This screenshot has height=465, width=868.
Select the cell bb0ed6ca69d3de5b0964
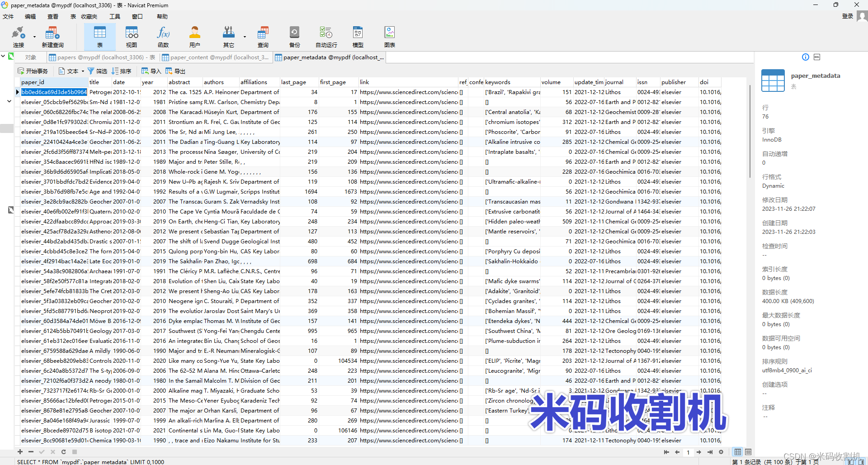(x=54, y=92)
